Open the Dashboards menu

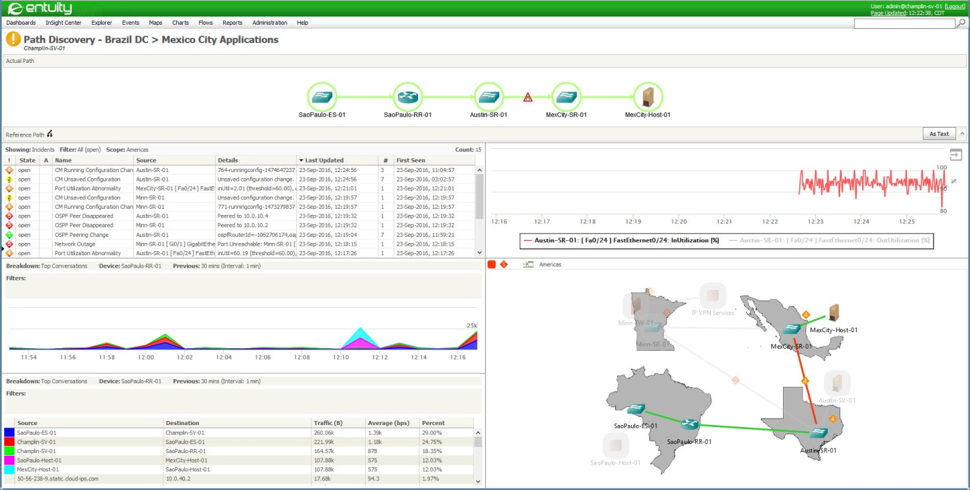[21, 23]
